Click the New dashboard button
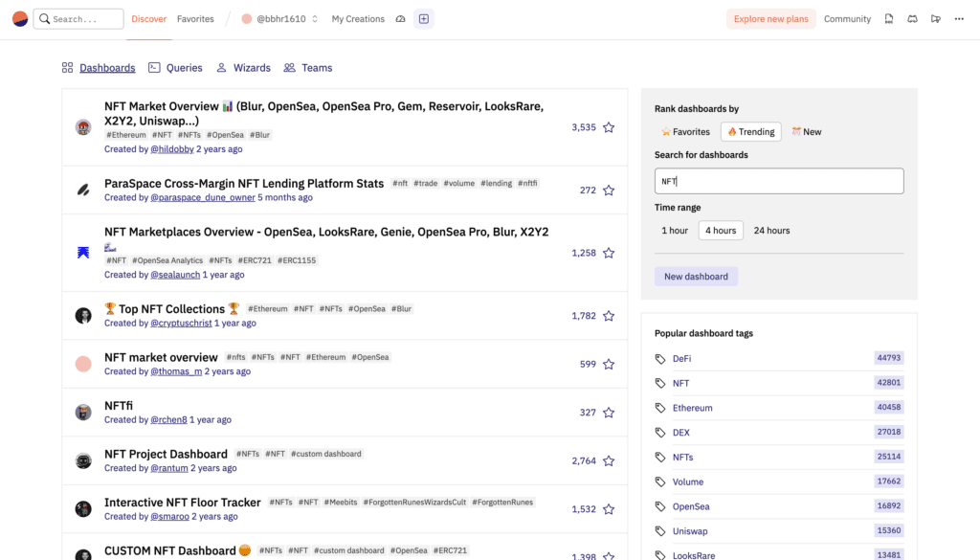This screenshot has height=560, width=980. coord(697,277)
